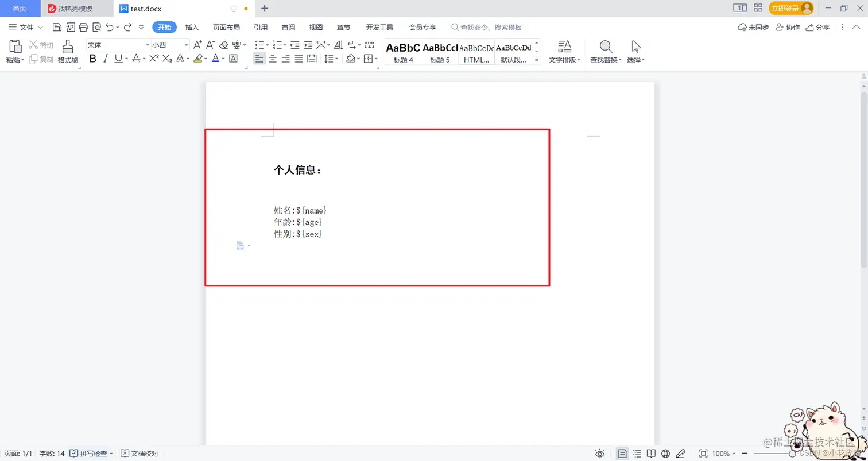
Task: Click the Save icon in quick toolbar
Action: click(57, 27)
